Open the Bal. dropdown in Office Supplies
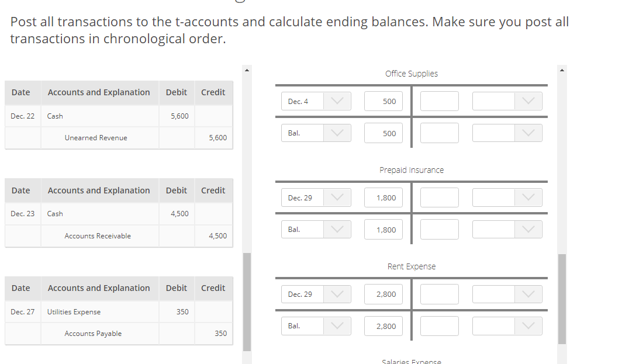This screenshot has width=629, height=364. [x=316, y=133]
